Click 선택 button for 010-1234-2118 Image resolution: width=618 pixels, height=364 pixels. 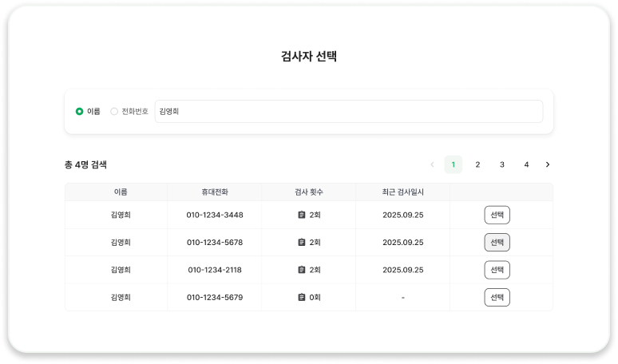[497, 270]
